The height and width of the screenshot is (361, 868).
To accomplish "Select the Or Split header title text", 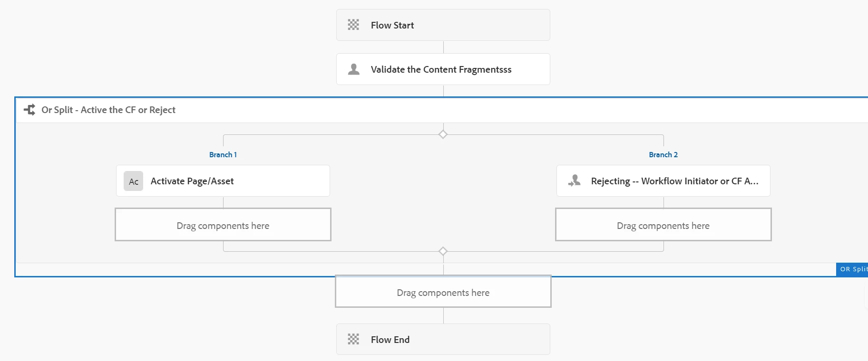I will 108,110.
